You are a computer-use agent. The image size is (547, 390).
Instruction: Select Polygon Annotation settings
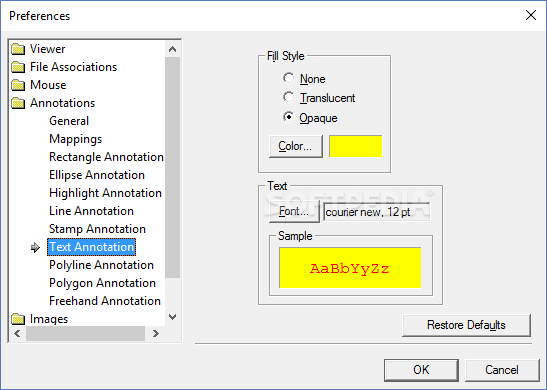tap(102, 283)
